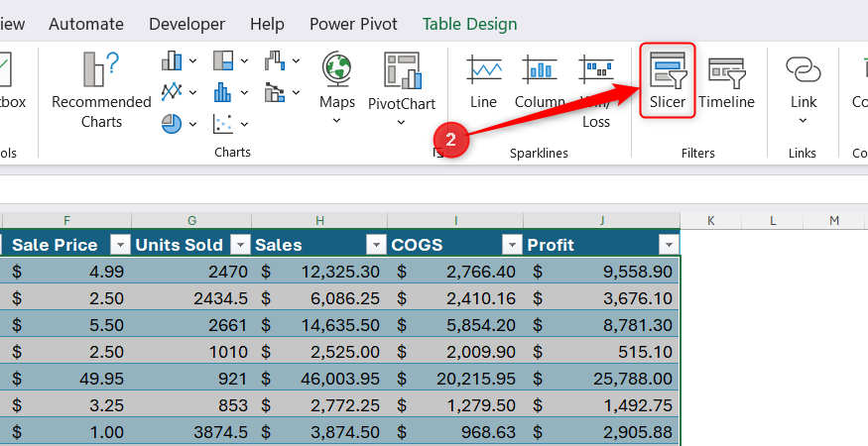868x446 pixels.
Task: Select column J header
Action: (602, 221)
